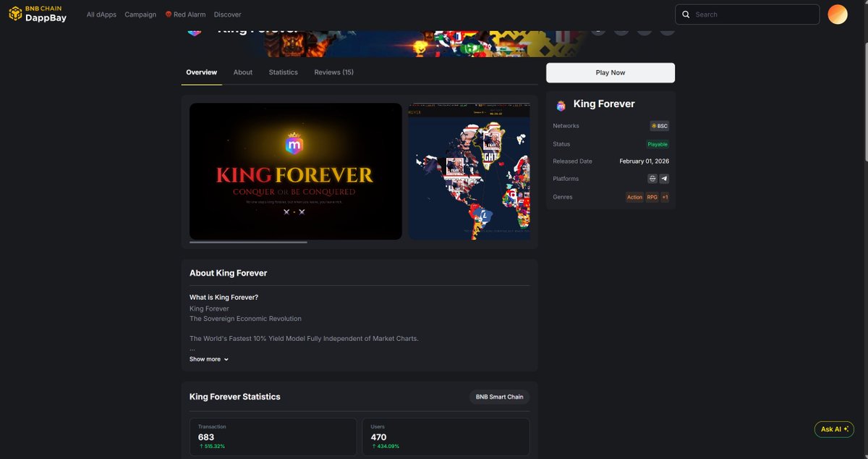
Task: Switch to the About tab
Action: [x=243, y=72]
